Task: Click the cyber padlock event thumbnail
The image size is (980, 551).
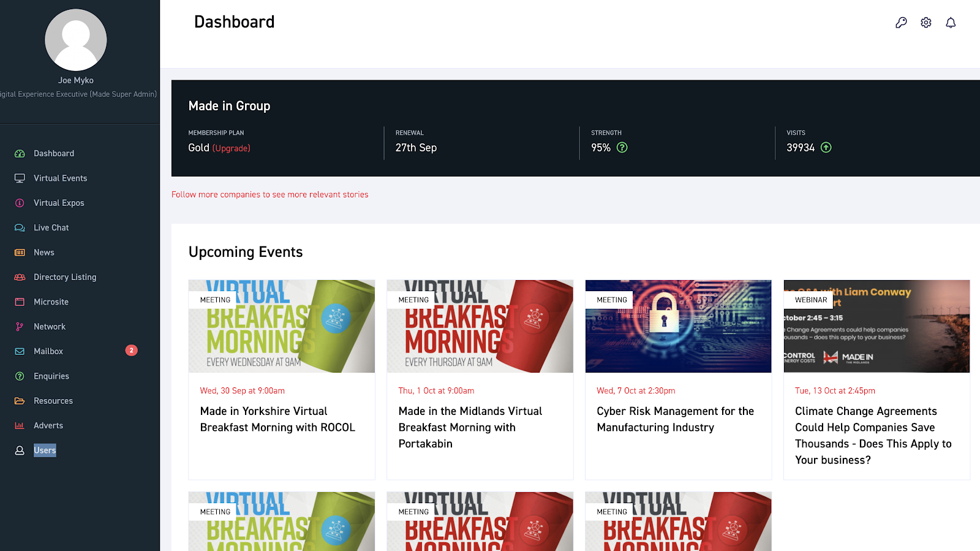Action: pos(679,326)
